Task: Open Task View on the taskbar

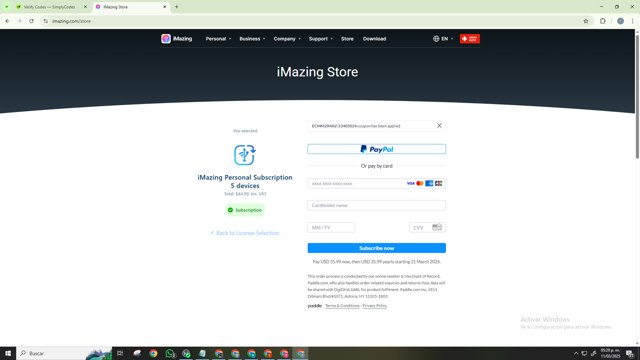Action: pyautogui.click(x=120, y=353)
